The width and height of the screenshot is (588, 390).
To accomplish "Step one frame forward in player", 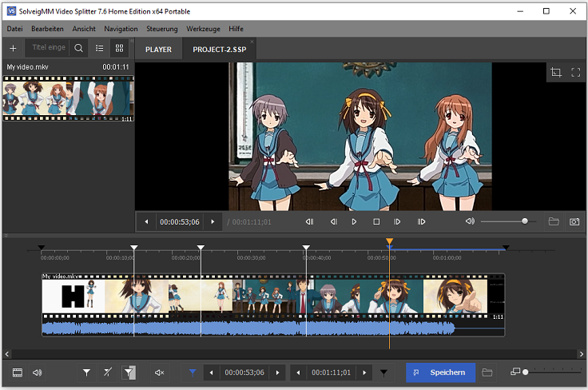I will (x=397, y=222).
